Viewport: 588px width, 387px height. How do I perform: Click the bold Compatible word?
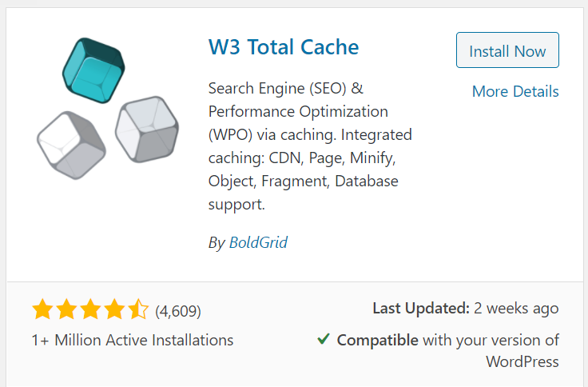coord(377,340)
